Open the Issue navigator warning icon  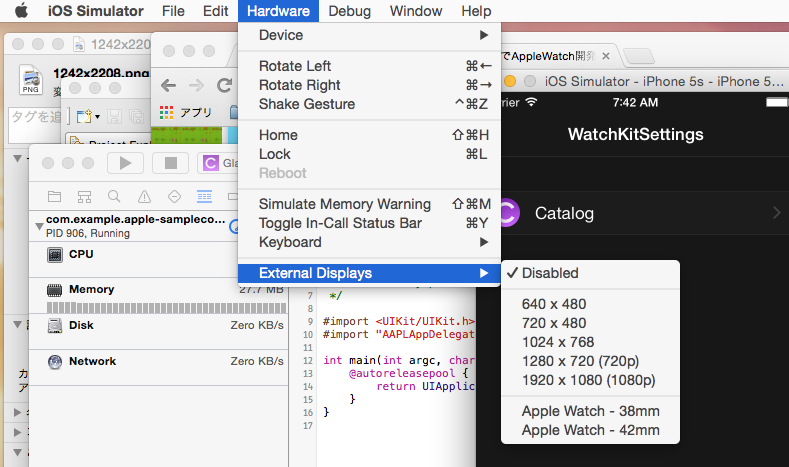144,196
